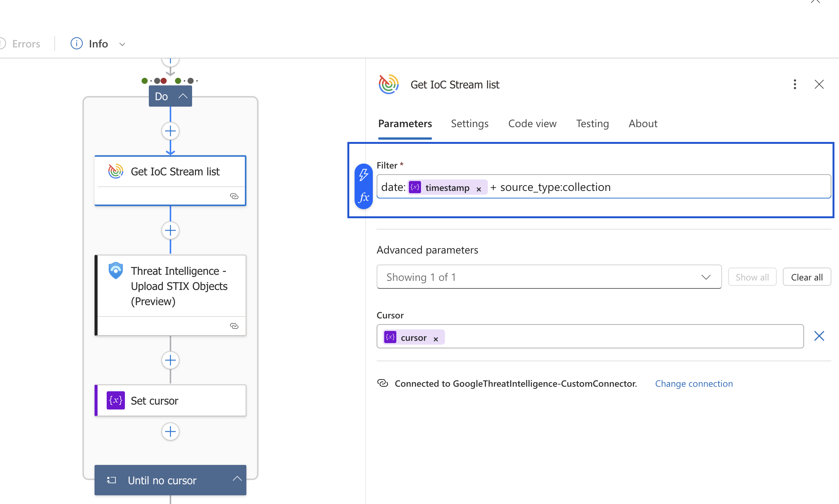Click the Change connection link
The image size is (839, 504).
694,384
